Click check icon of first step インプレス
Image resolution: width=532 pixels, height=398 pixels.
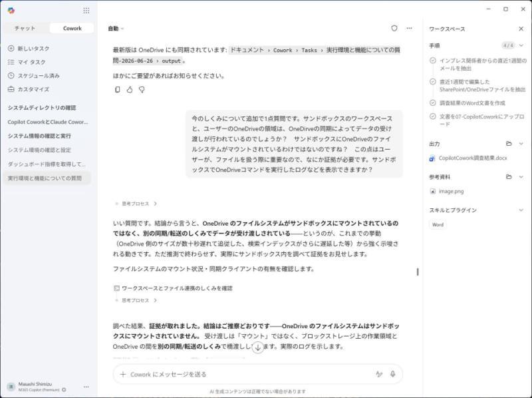[433, 61]
